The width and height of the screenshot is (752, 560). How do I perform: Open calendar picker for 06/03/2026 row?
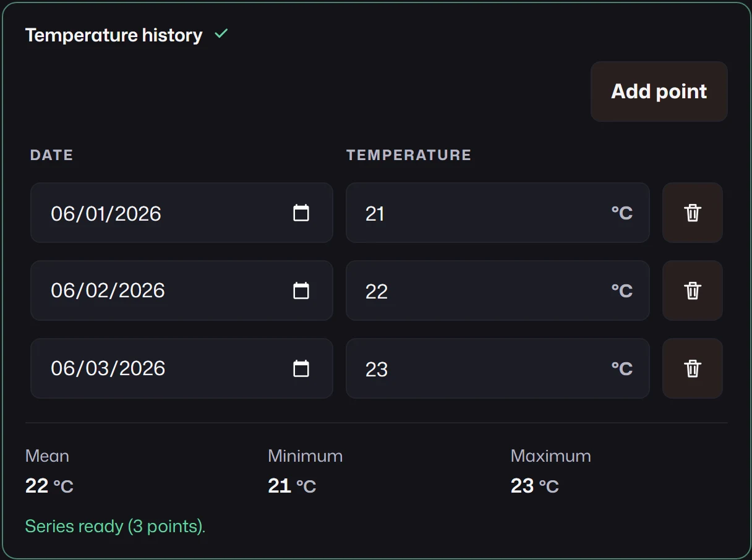point(301,368)
